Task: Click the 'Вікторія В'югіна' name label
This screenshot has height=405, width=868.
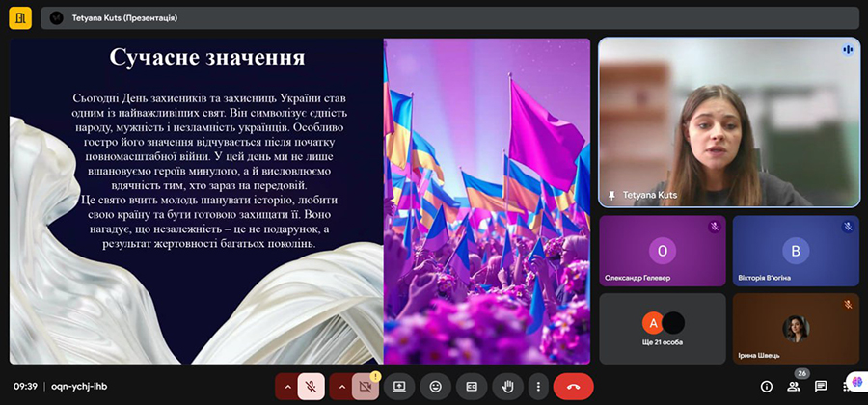Action: click(764, 278)
